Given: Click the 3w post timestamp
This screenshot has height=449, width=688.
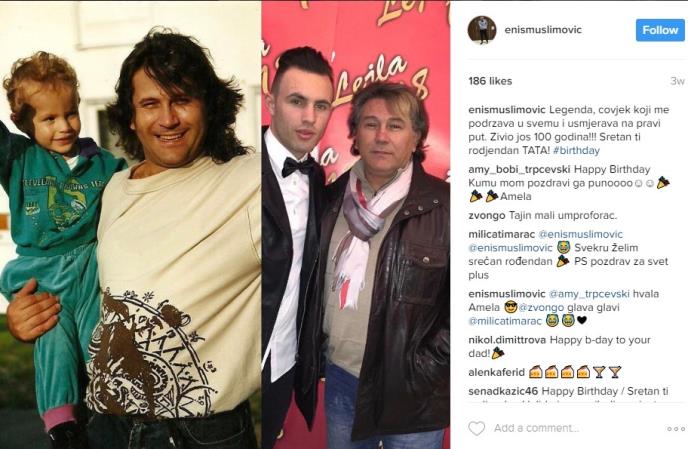Looking at the screenshot, I should pyautogui.click(x=677, y=81).
